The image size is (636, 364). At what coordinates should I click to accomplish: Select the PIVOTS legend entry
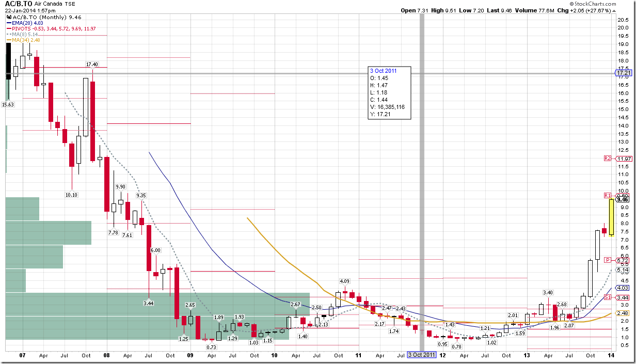pos(50,28)
